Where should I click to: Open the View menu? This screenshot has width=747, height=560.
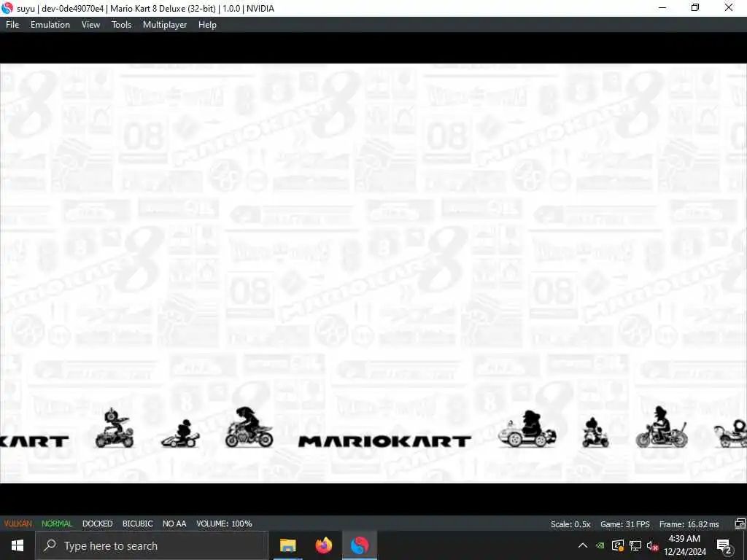pyautogui.click(x=90, y=25)
